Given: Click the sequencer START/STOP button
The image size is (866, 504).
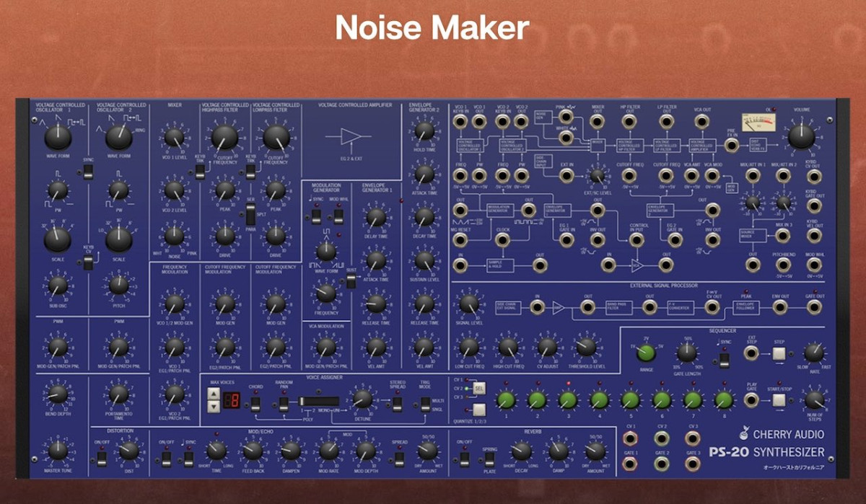Looking at the screenshot, I should [779, 399].
